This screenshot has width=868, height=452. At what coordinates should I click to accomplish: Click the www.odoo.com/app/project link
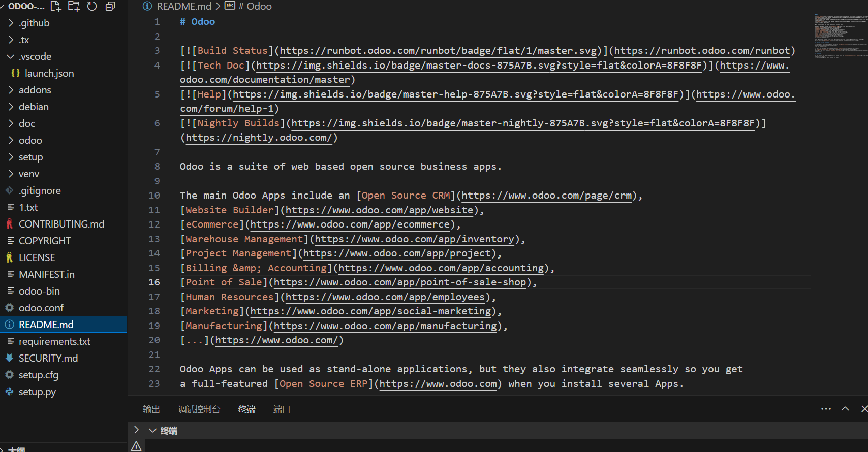coord(397,253)
